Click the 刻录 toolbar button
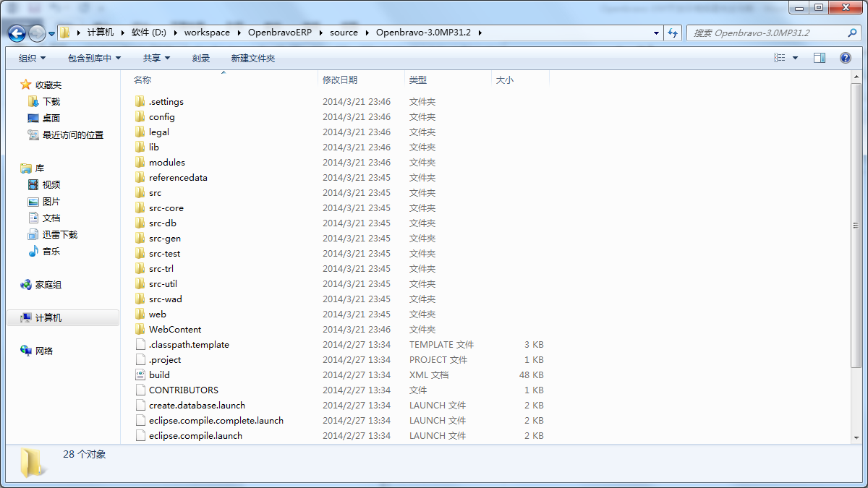 pos(201,58)
